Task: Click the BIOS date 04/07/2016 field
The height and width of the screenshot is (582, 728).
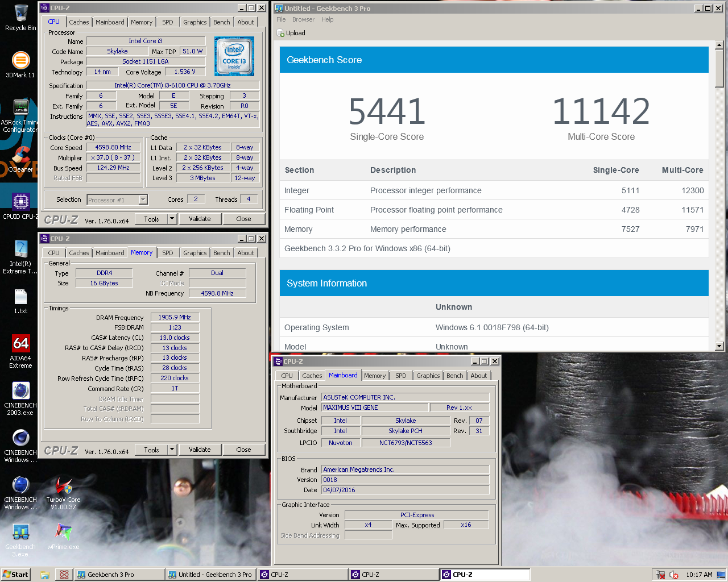Action: click(406, 490)
